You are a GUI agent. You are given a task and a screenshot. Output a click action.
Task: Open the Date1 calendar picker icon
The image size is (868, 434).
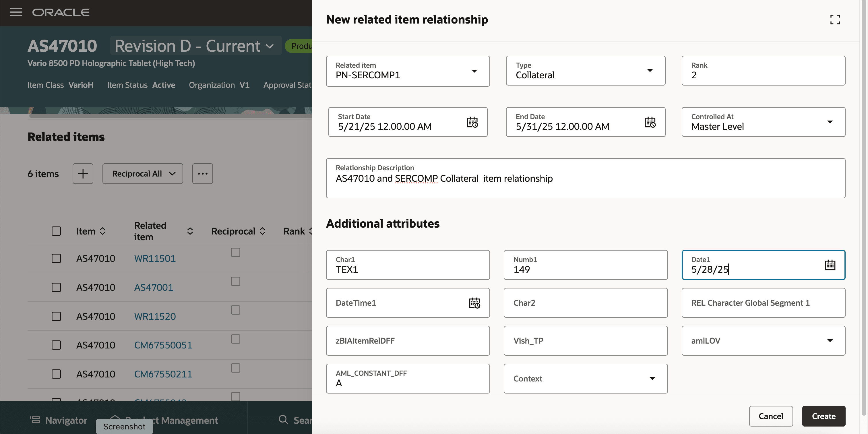click(x=830, y=265)
